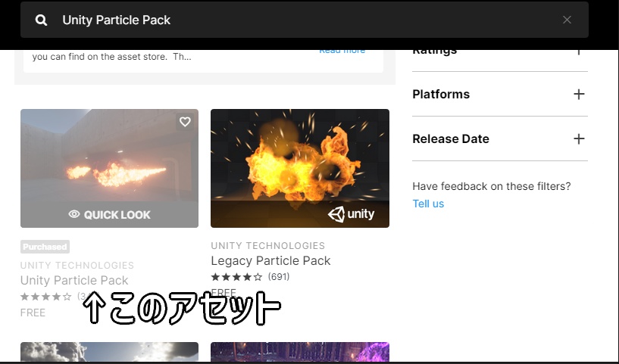Image resolution: width=619 pixels, height=364 pixels.
Task: Click the search field containing Unity Particle Pack
Action: (305, 20)
